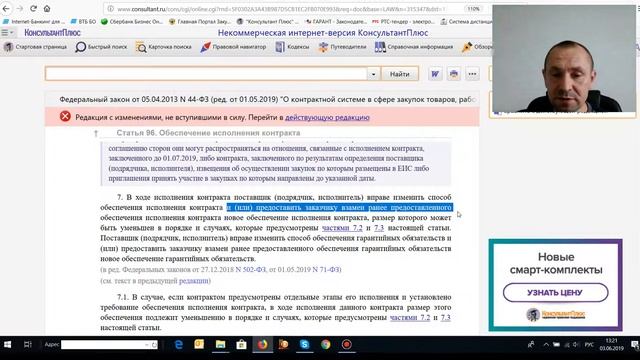The width and height of the screenshot is (640, 360).
Task: Click the УЗНАТЬ ЦЕНУ ad button
Action: 555,293
